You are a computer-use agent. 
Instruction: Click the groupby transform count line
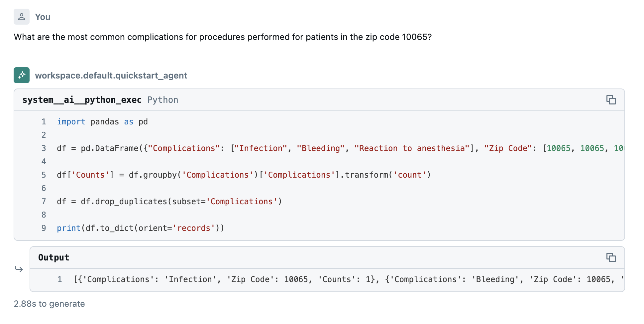(244, 175)
